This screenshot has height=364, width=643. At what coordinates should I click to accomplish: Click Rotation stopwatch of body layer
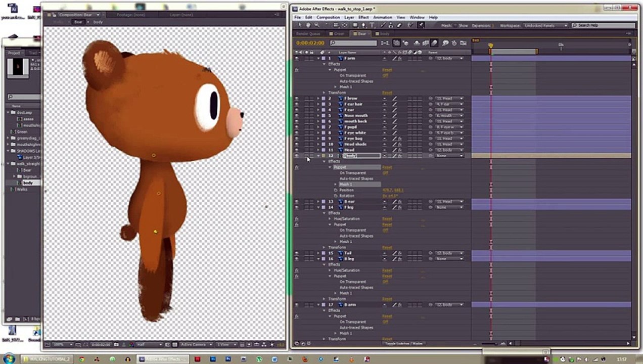[x=335, y=196]
